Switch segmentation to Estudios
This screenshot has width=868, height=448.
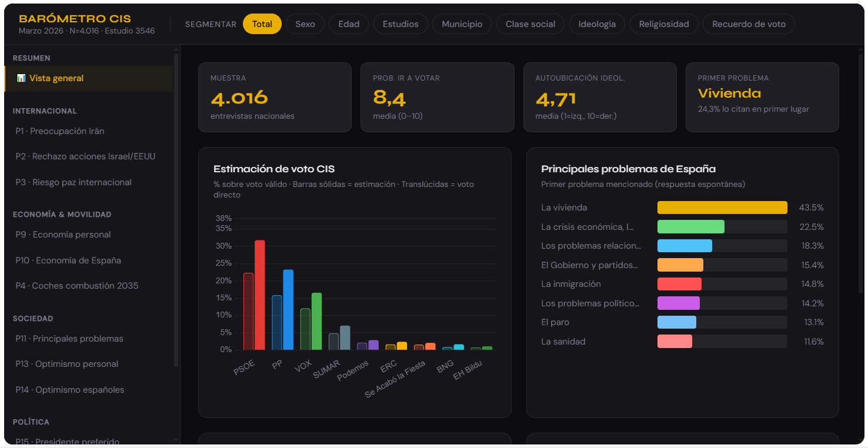(x=400, y=24)
